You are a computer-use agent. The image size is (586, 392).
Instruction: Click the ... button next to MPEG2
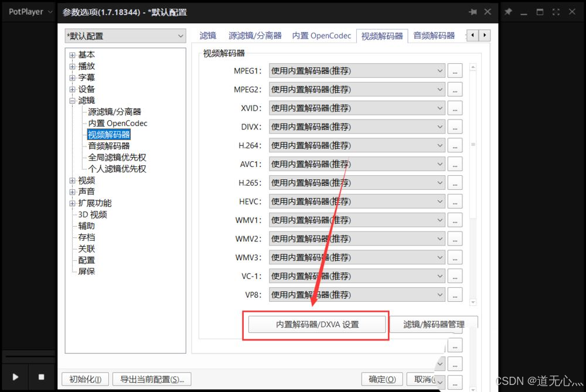455,89
